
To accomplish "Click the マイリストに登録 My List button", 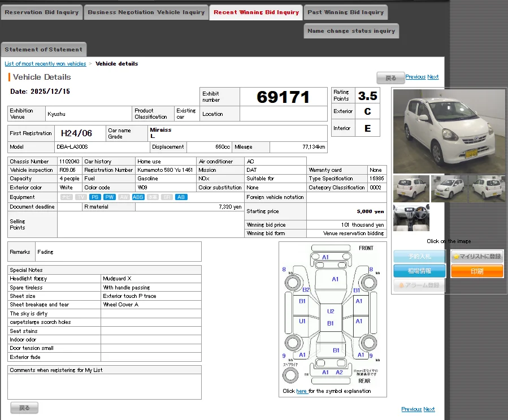I will [x=477, y=256].
